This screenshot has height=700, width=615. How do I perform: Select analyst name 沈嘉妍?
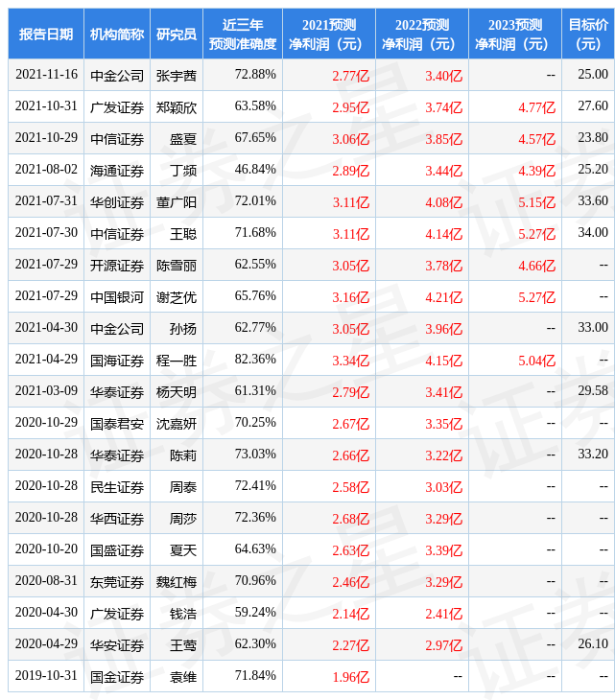(x=177, y=424)
